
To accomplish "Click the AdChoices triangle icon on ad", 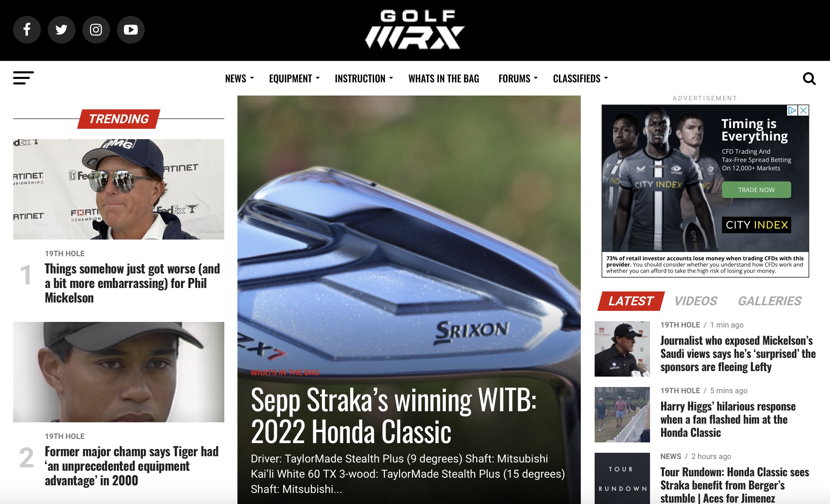I will (792, 110).
